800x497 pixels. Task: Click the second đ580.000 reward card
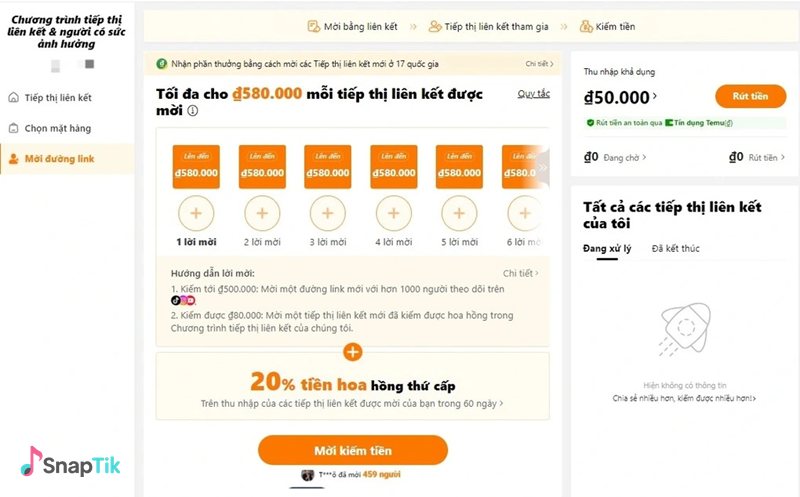[262, 167]
